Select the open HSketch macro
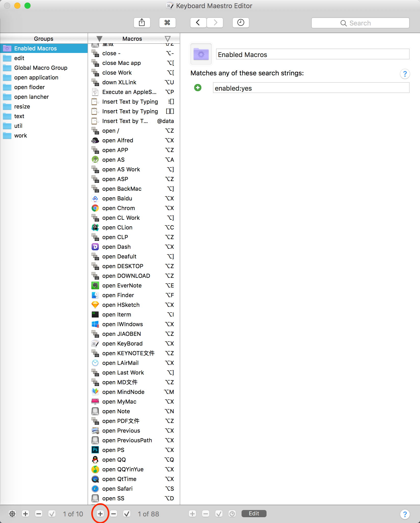 tap(134, 305)
